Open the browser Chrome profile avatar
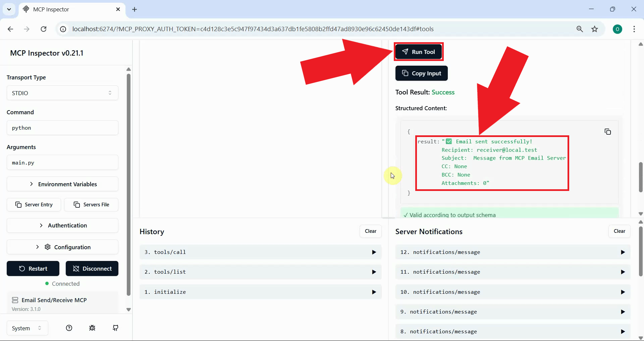This screenshot has height=341, width=644. [618, 29]
